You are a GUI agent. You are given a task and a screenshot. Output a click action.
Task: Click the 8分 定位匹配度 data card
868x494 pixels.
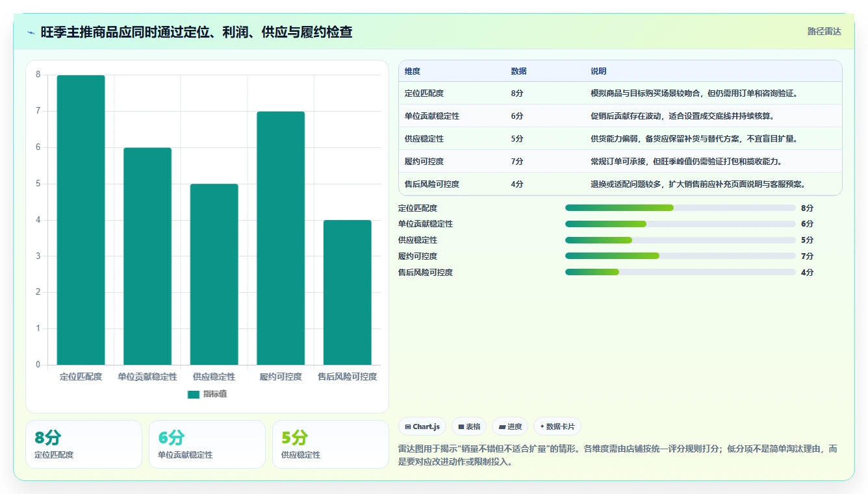[84, 444]
